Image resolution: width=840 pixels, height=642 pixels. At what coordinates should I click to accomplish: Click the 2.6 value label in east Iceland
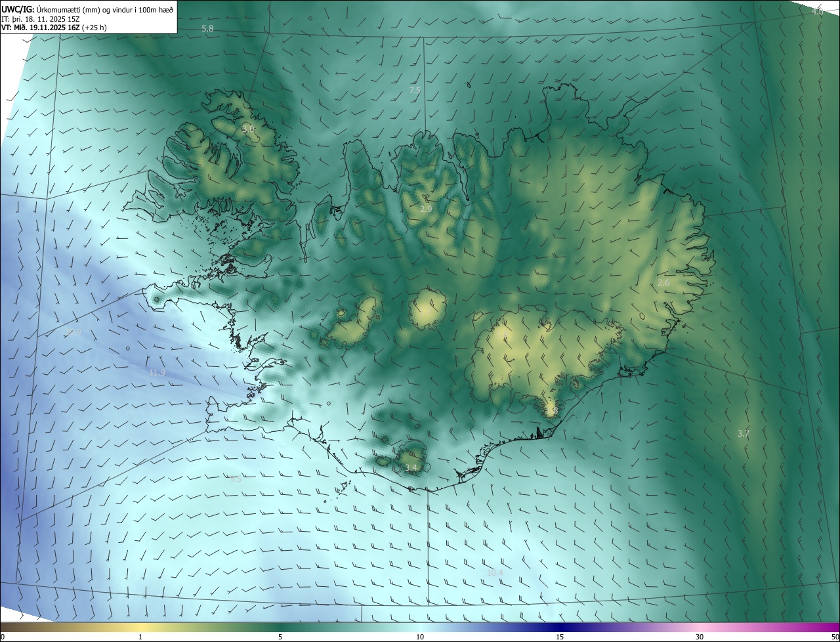[663, 282]
